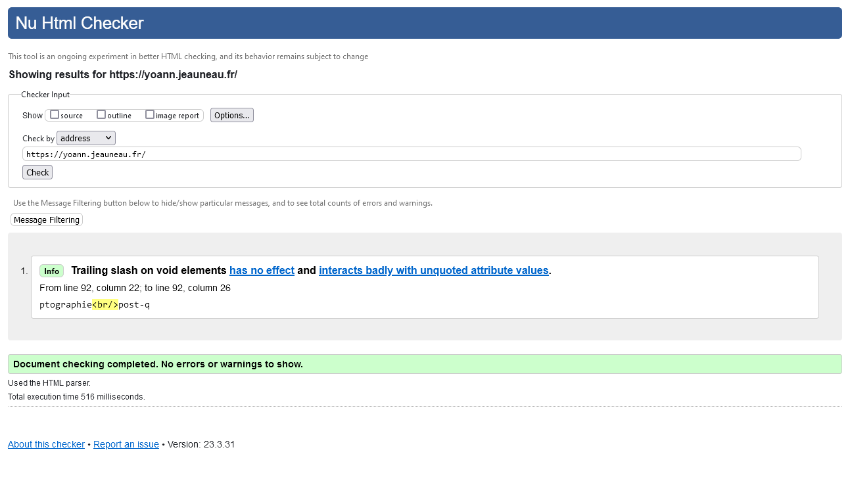Viewport: 852px width, 504px height.
Task: Click the source checkbox label text
Action: tap(72, 116)
